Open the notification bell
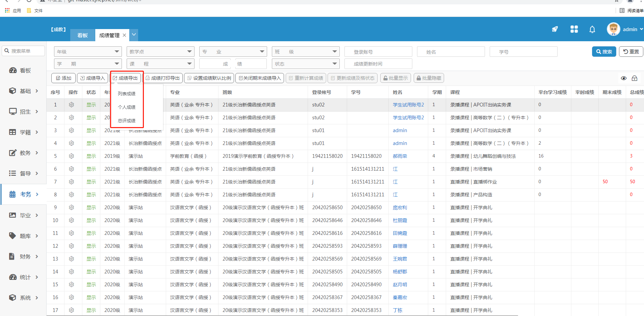 point(592,29)
